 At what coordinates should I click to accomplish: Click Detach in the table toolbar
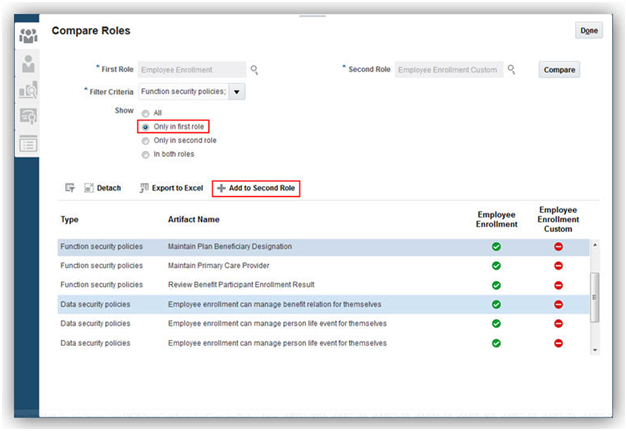pos(102,188)
